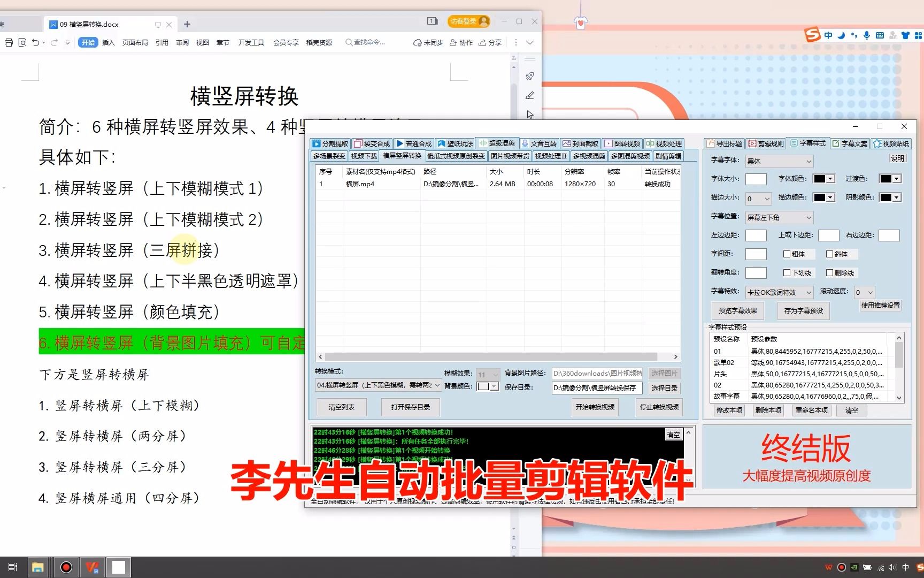
Task: Open the 滚动速度 speed dropdown
Action: pyautogui.click(x=864, y=292)
